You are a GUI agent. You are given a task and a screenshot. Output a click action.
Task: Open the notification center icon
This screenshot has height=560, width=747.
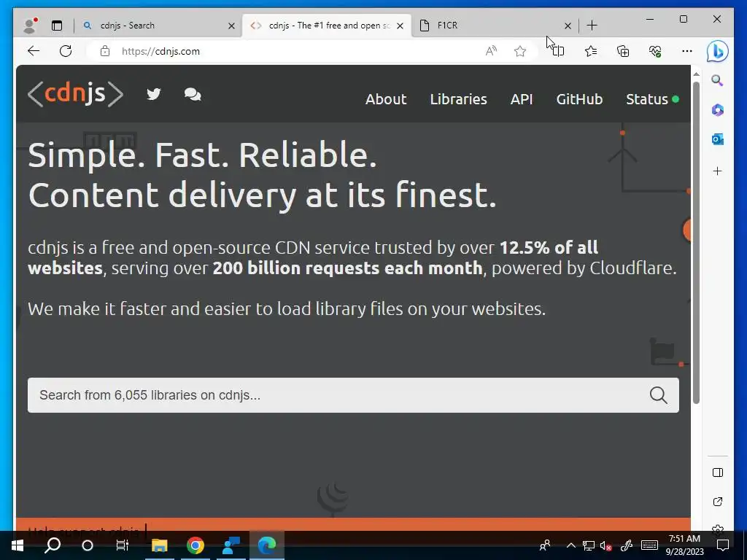coord(723,545)
